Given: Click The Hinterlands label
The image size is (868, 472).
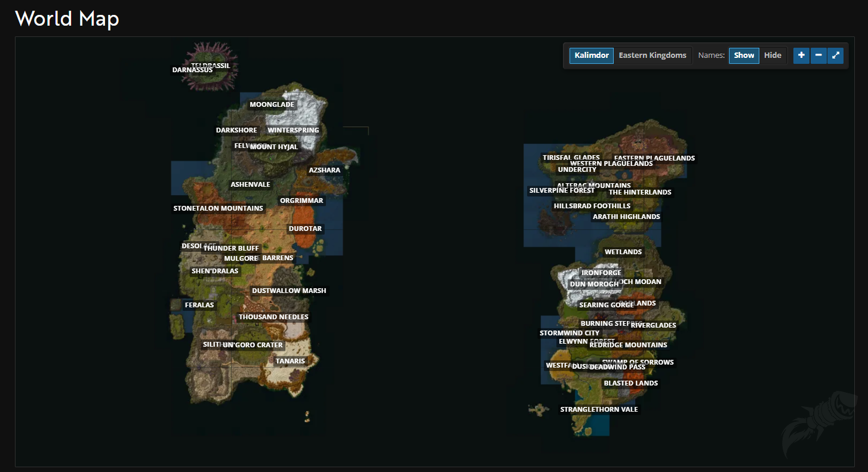Looking at the screenshot, I should click(640, 192).
